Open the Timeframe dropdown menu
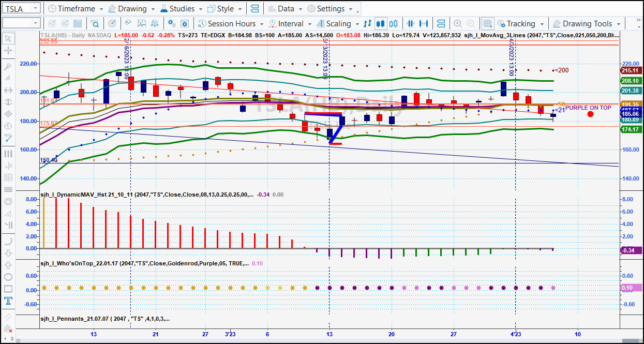 pyautogui.click(x=75, y=9)
